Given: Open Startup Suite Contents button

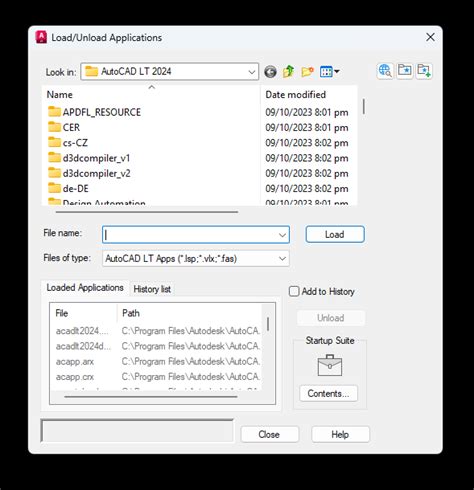Looking at the screenshot, I should (328, 394).
